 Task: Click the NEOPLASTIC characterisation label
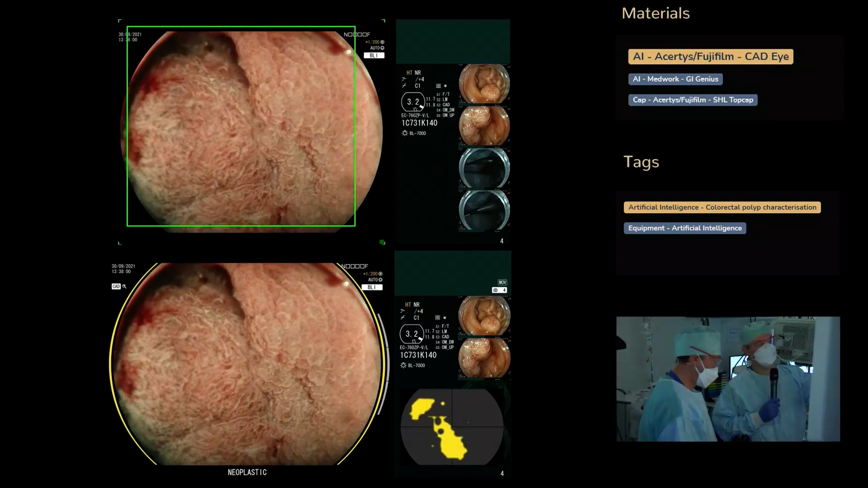[x=247, y=472]
